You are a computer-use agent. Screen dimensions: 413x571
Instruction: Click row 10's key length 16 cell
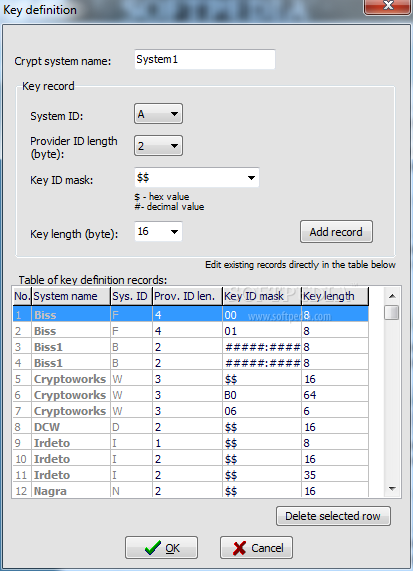point(335,459)
